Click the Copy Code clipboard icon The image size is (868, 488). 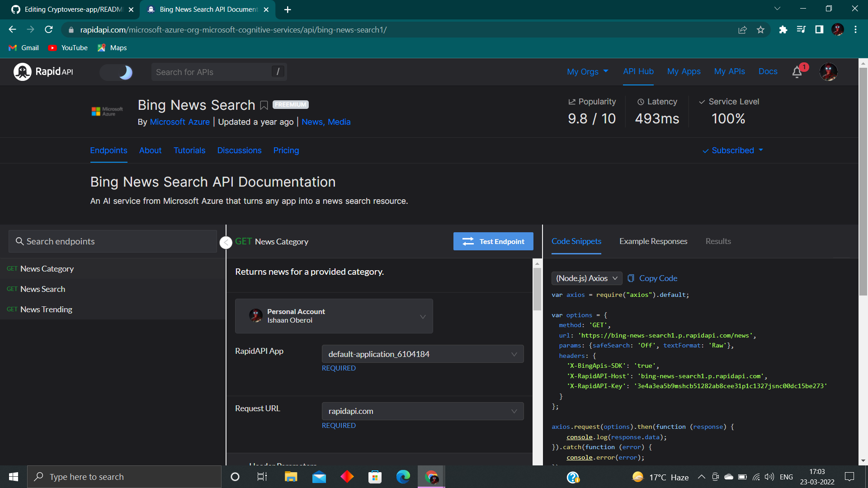tap(631, 278)
